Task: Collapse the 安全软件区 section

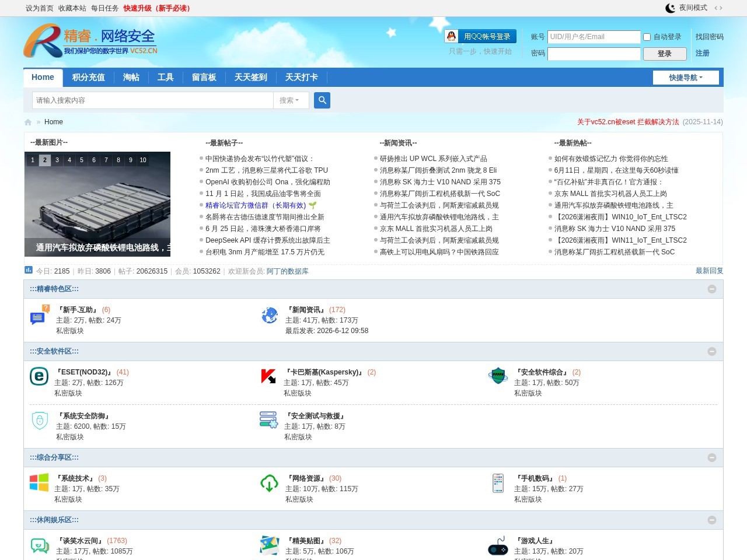Action: point(712,351)
